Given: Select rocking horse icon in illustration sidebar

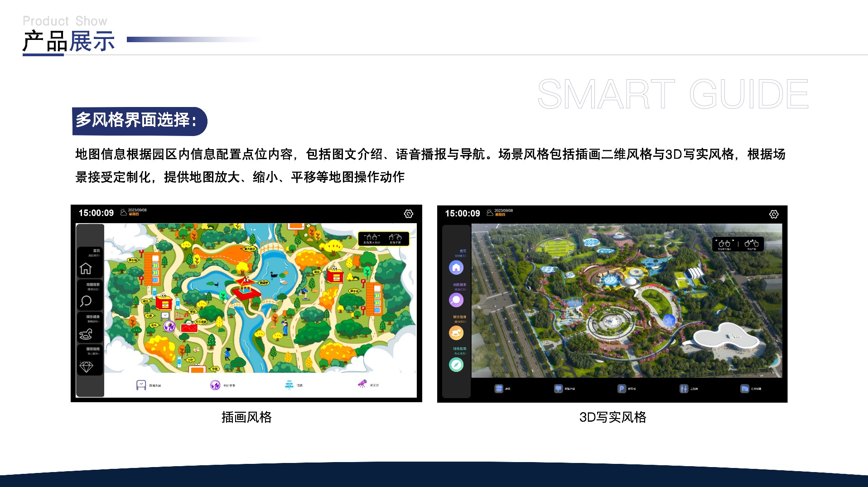Looking at the screenshot, I should (x=86, y=334).
